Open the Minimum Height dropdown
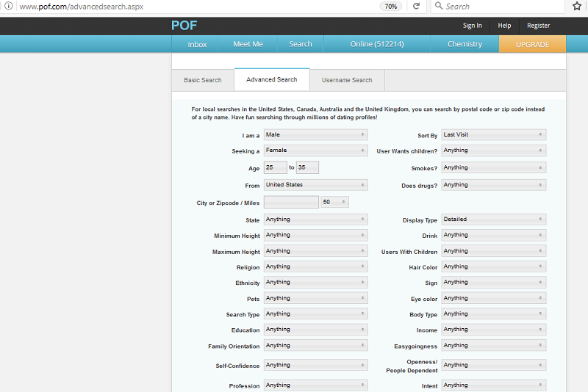Image resolution: width=588 pixels, height=392 pixels. pyautogui.click(x=316, y=235)
